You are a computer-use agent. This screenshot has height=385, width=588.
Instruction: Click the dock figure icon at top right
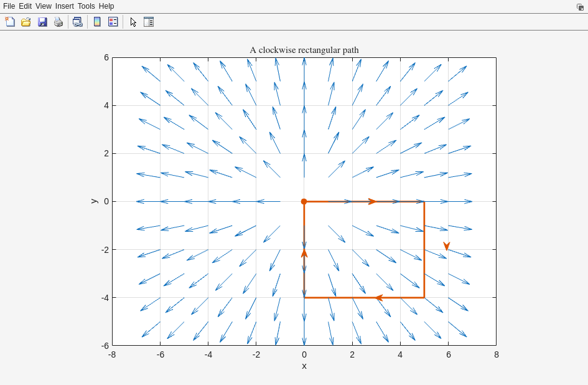[x=580, y=7]
